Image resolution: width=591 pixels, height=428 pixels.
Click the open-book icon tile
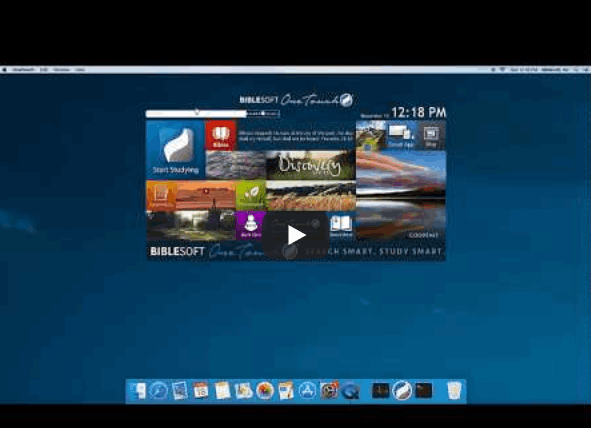pos(341,226)
